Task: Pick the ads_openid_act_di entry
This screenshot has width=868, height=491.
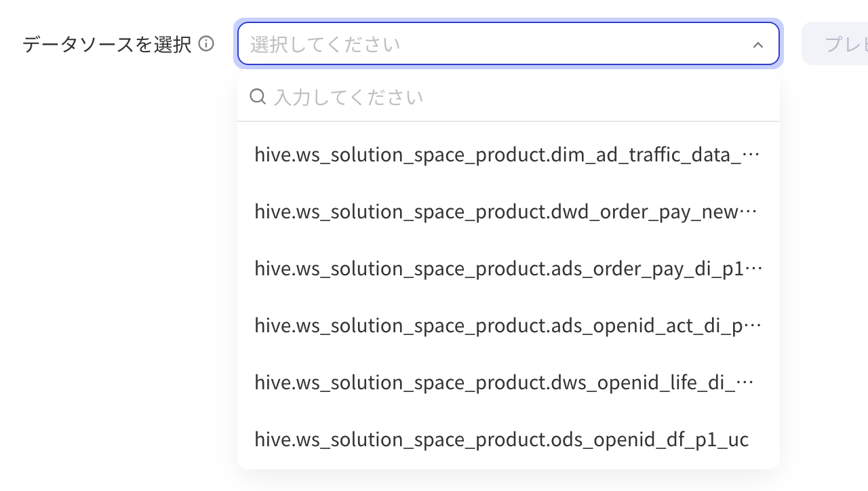Action: [509, 326]
